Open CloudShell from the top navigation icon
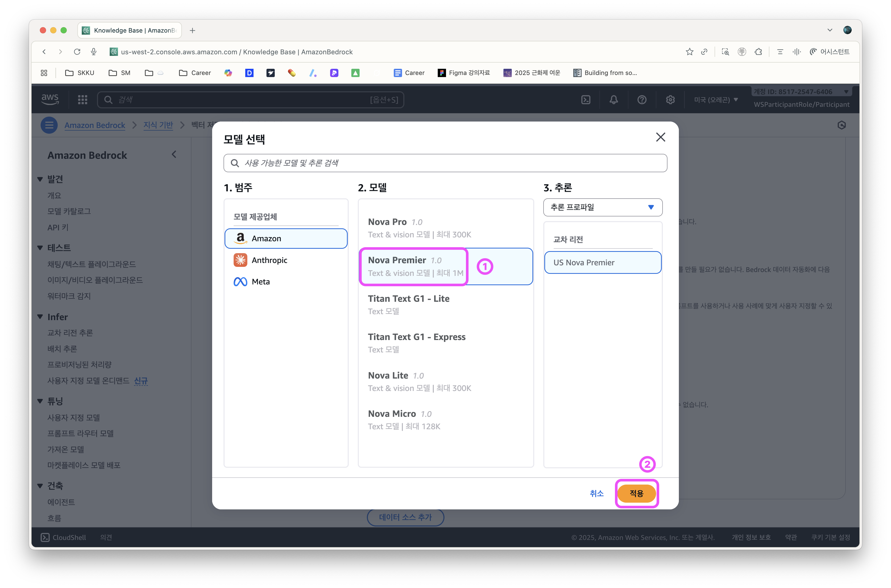This screenshot has height=588, width=891. 586,99
